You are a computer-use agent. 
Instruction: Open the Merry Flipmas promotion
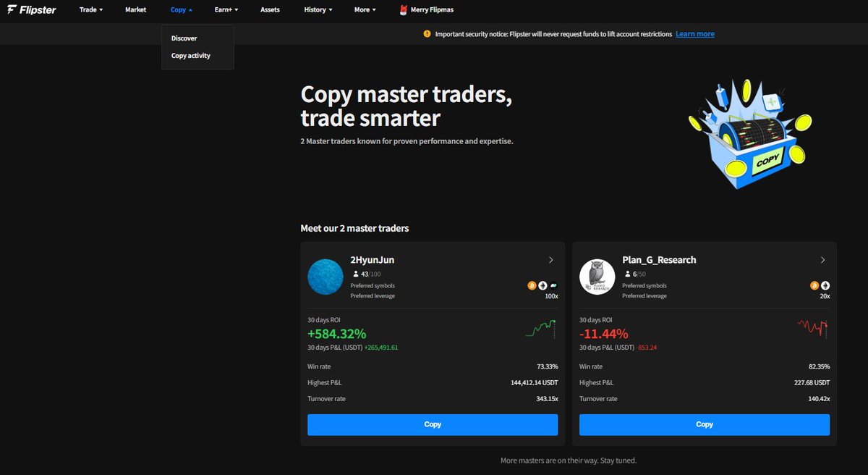(x=426, y=10)
